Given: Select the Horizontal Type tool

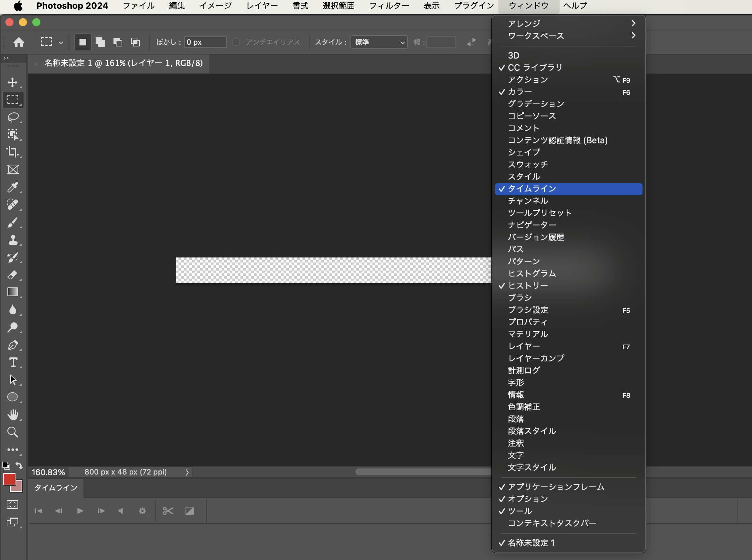Looking at the screenshot, I should coord(13,362).
